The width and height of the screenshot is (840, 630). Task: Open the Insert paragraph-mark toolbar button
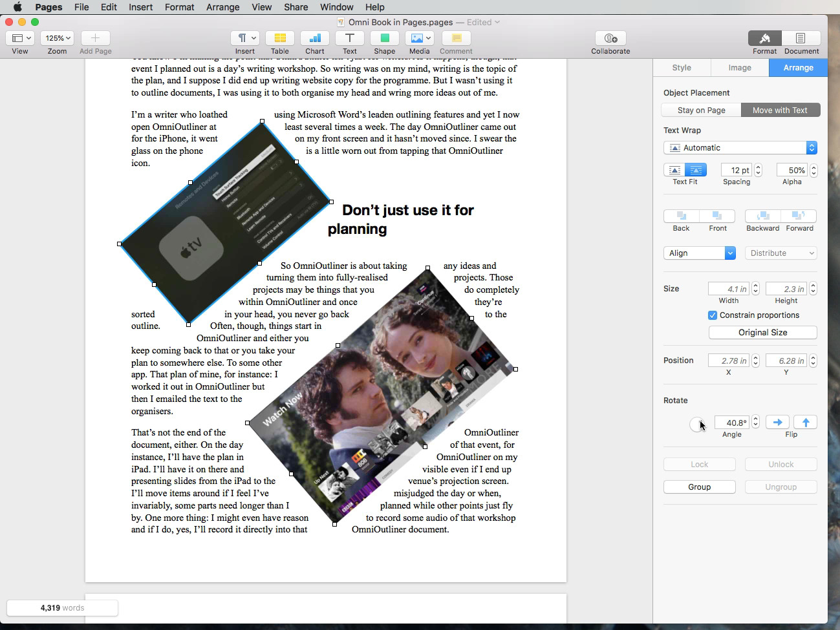click(245, 38)
